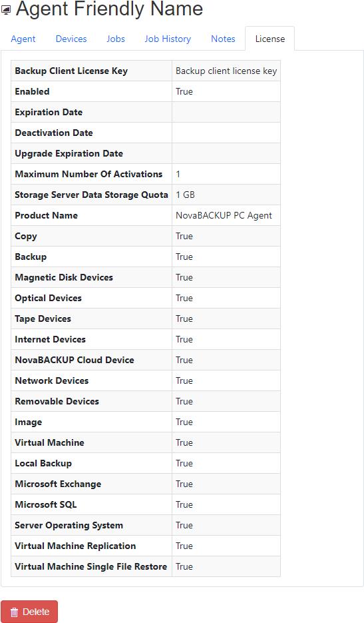
Task: Click the trash icon on Delete button
Action: point(14,612)
